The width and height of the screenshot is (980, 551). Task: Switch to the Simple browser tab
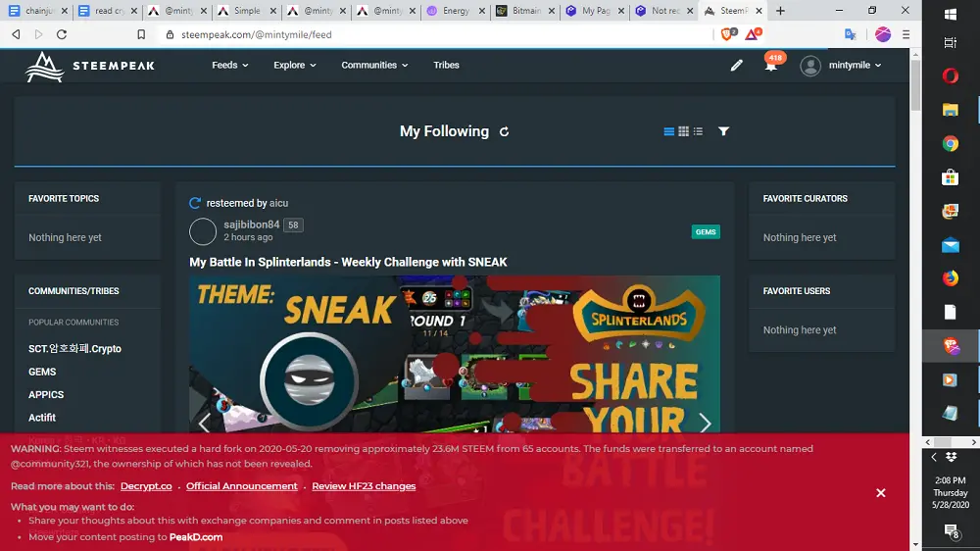tap(247, 11)
